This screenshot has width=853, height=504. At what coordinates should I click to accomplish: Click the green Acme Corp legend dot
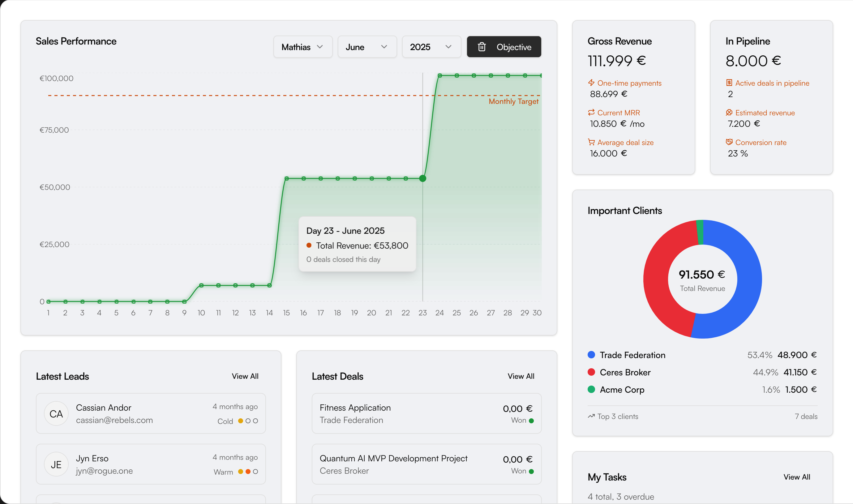tap(591, 389)
